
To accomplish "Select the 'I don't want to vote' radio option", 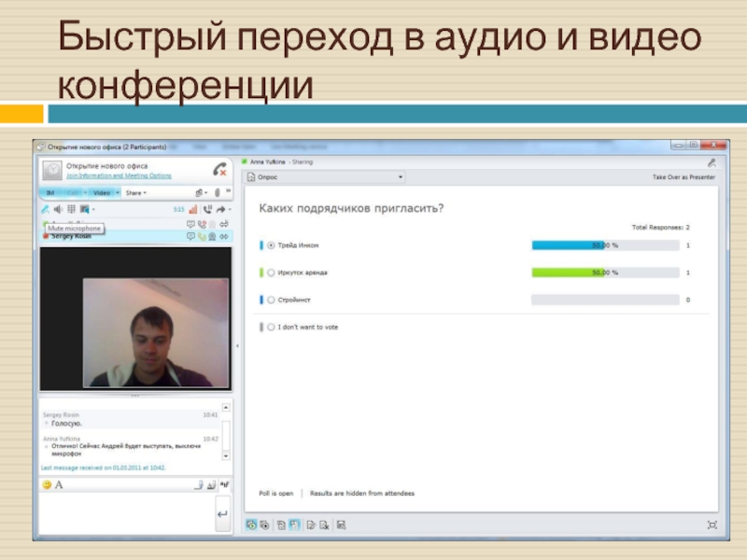I will pos(271,328).
